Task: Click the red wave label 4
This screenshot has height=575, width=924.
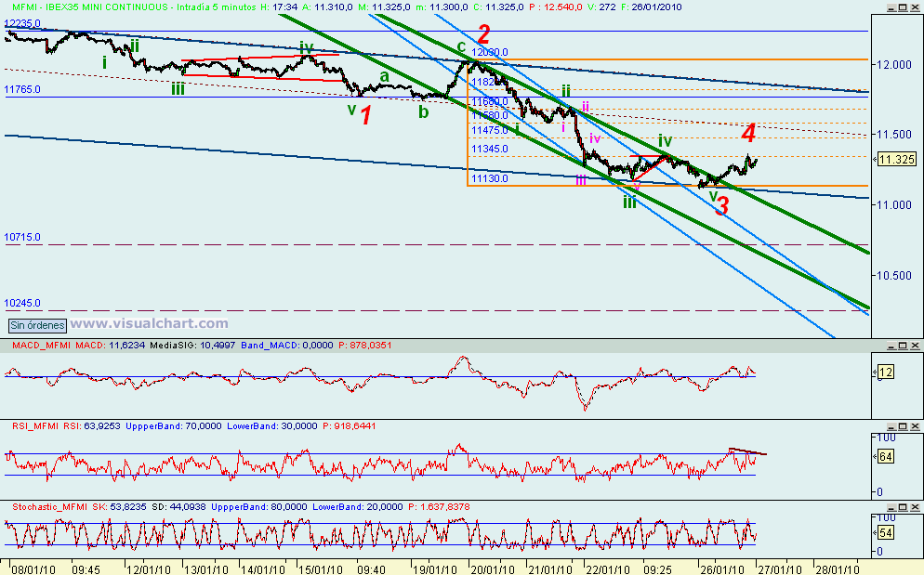Action: (748, 133)
